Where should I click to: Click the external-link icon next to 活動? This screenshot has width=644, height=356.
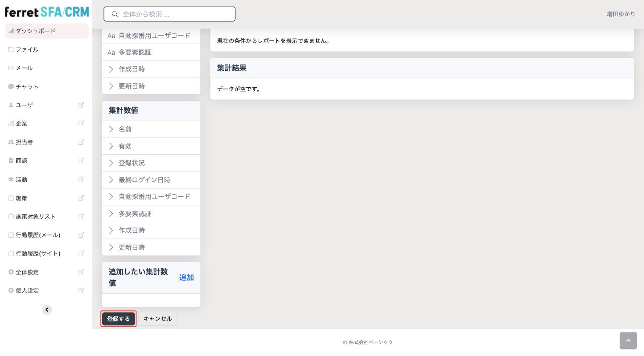pyautogui.click(x=81, y=179)
